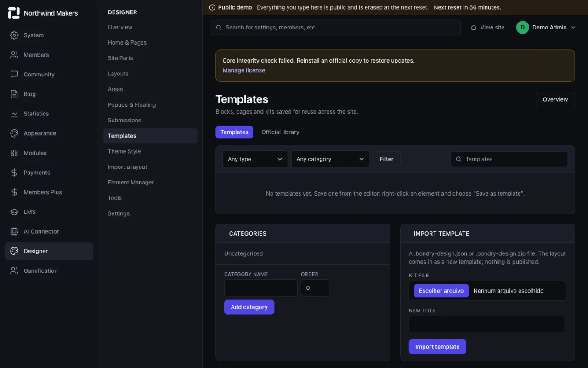Open Members Plus via its dollar icon
588x368 pixels.
click(x=14, y=192)
